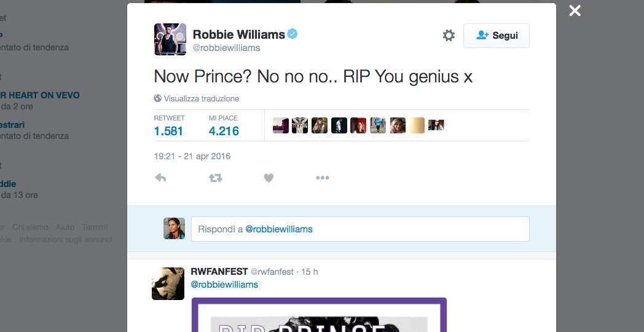Click globe icon beside Visualizza traduzione
Image resolution: width=644 pixels, height=332 pixels.
(x=158, y=98)
